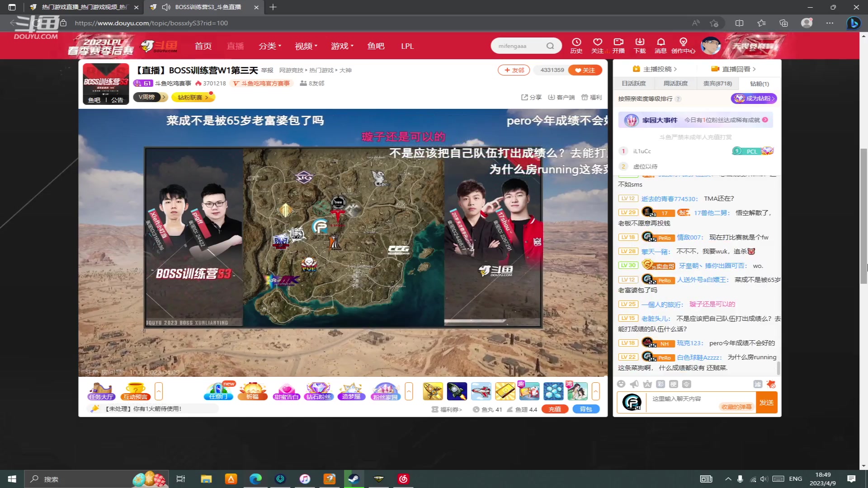Open Steam from the Windows taskbar

tap(354, 479)
